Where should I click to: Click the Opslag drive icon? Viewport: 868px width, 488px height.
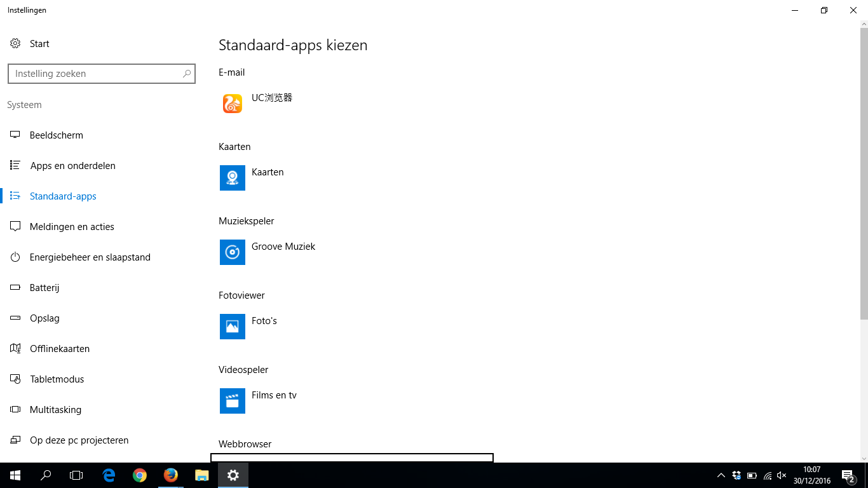pyautogui.click(x=15, y=318)
